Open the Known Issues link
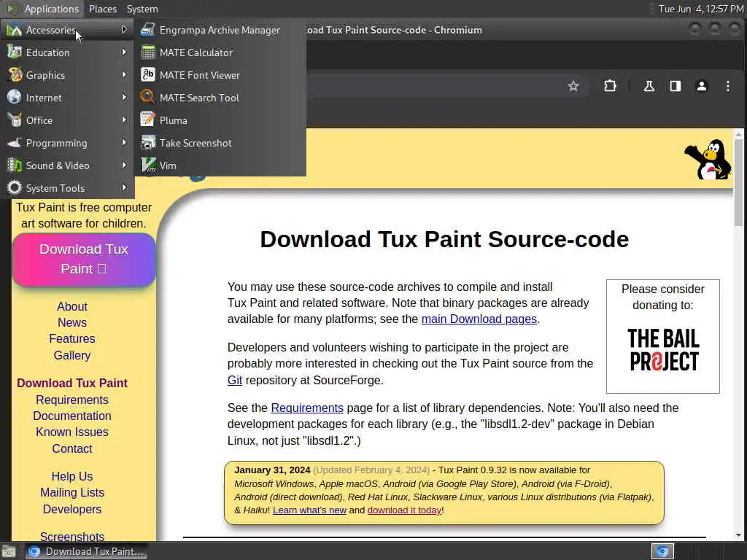This screenshot has height=560, width=747. (72, 432)
